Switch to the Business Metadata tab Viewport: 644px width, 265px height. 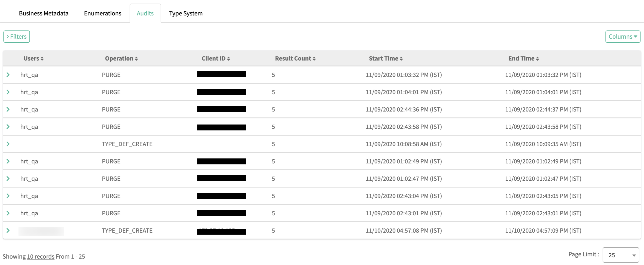click(x=44, y=13)
